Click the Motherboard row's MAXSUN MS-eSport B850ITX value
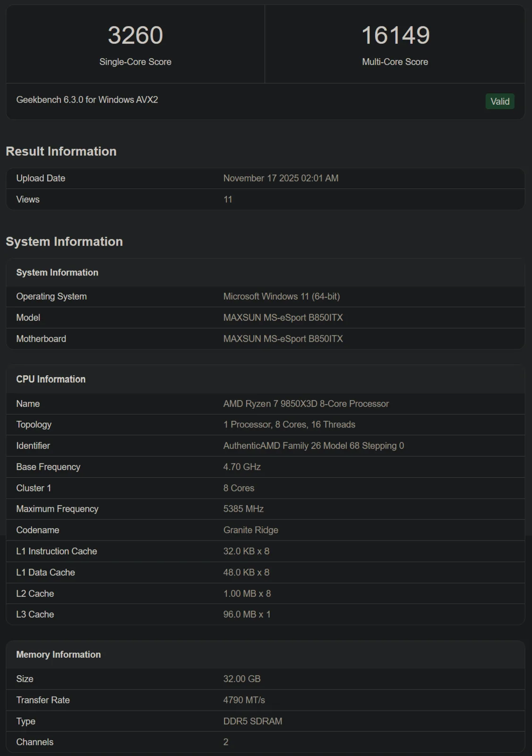Viewport: 532px width, 756px height. click(x=283, y=339)
